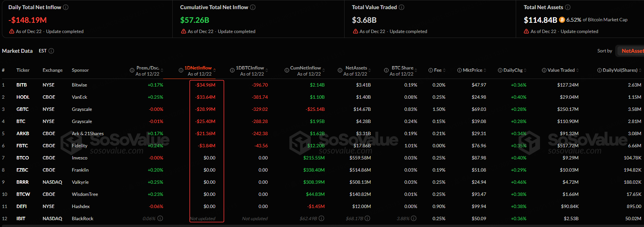The image size is (644, 227).
Task: Sort by DailyVol(Shares) column arrows
Action: (640, 70)
